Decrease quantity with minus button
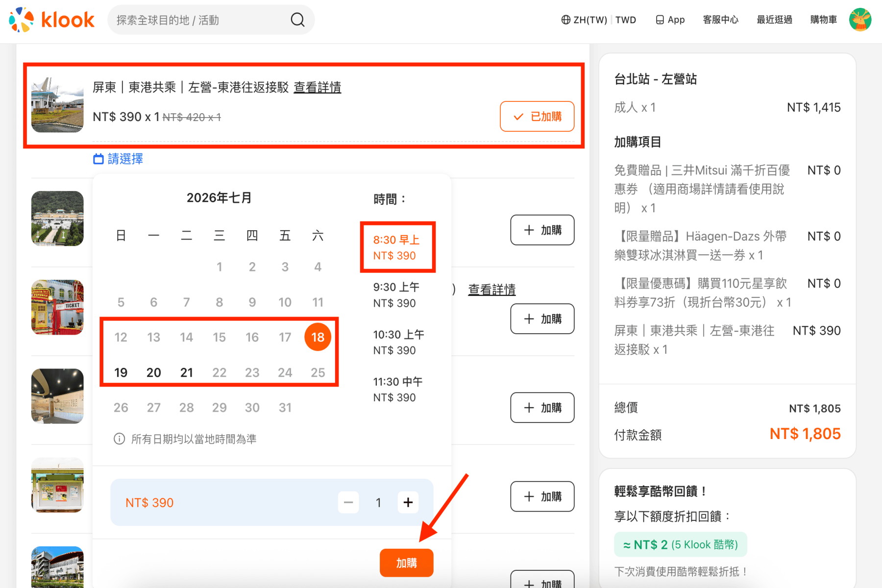This screenshot has width=882, height=588. 348,502
